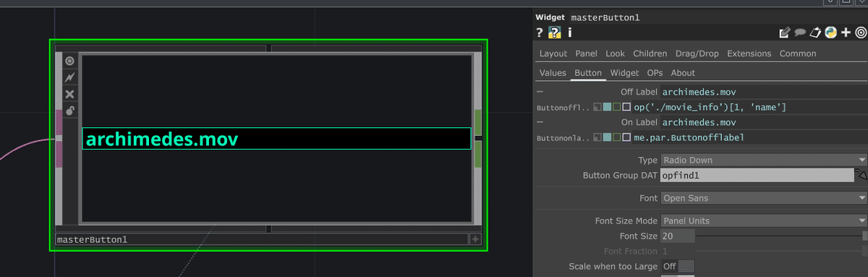Screen dimensions: 868x277
Task: Click the right green output connector on masterButton1
Action: [478, 138]
